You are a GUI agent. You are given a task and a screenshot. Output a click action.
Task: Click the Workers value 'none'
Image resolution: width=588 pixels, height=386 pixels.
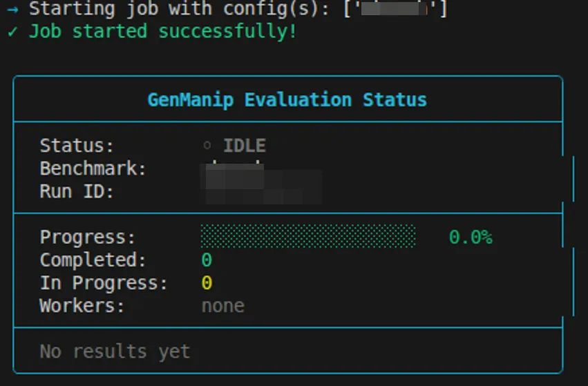coord(222,306)
